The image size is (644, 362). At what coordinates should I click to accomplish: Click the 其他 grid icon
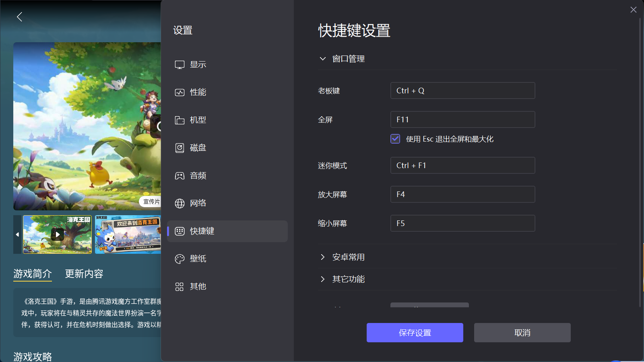click(180, 287)
